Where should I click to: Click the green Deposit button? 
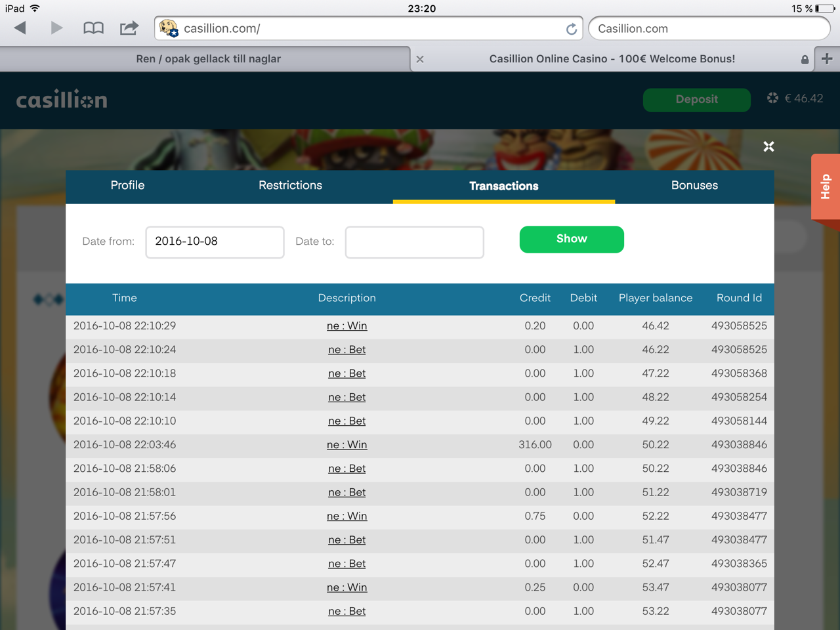point(697,100)
